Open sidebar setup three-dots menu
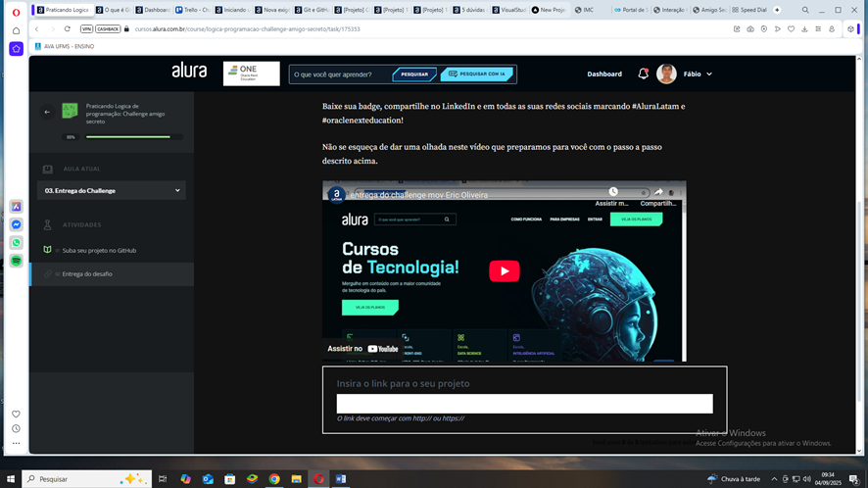The image size is (868, 488). (x=16, y=443)
